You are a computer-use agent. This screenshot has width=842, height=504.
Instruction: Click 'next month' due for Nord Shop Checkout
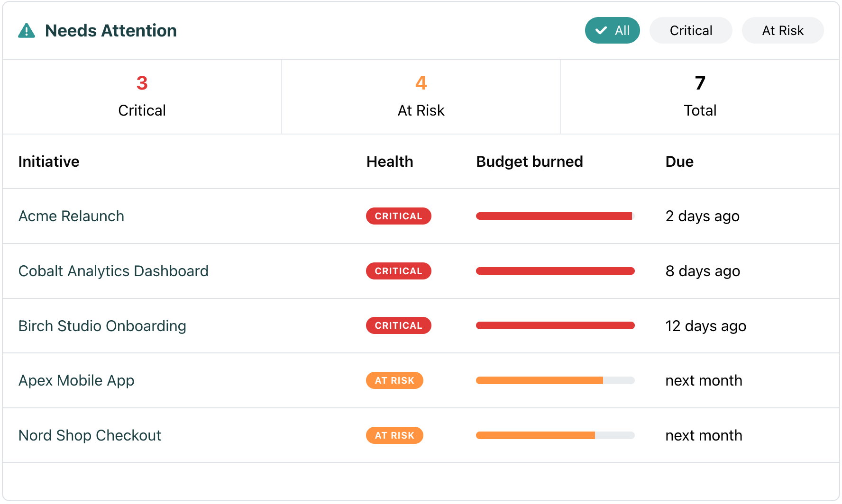tap(704, 435)
